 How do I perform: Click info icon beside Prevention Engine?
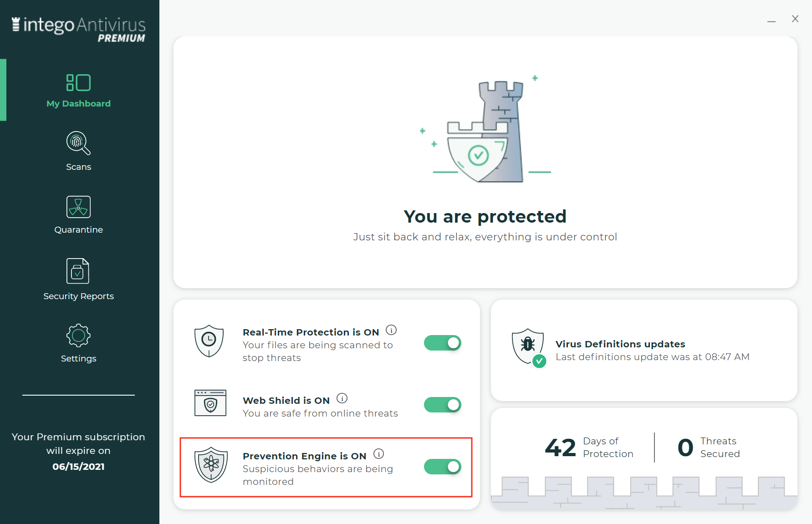point(378,454)
